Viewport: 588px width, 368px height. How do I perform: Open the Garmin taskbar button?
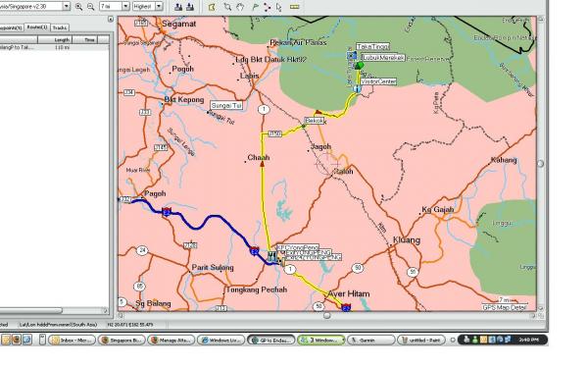(371, 340)
